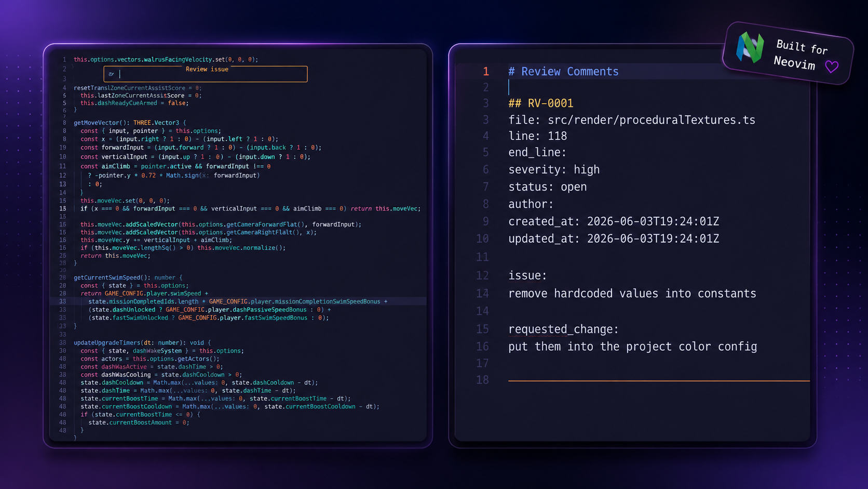Click the 'updated_at: 2026-06-03T19:24:01Z' line
Viewport: 868px width, 489px height.
pyautogui.click(x=614, y=239)
